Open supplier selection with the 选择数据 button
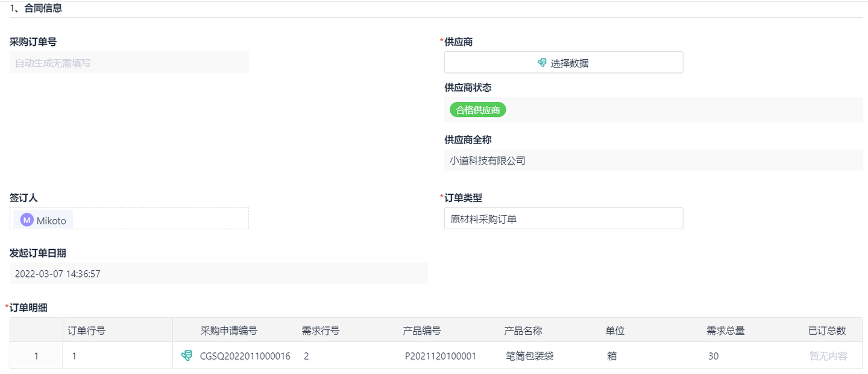Image resolution: width=868 pixels, height=374 pixels. (563, 62)
